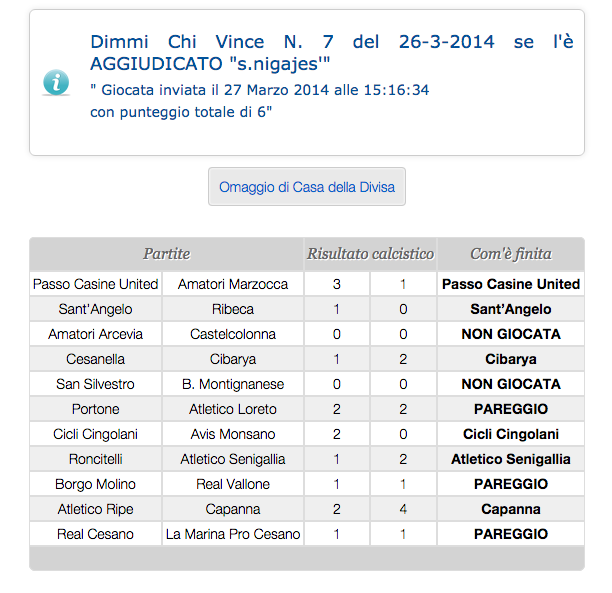
Task: Select the Passo Casine United team cell
Action: tap(96, 284)
